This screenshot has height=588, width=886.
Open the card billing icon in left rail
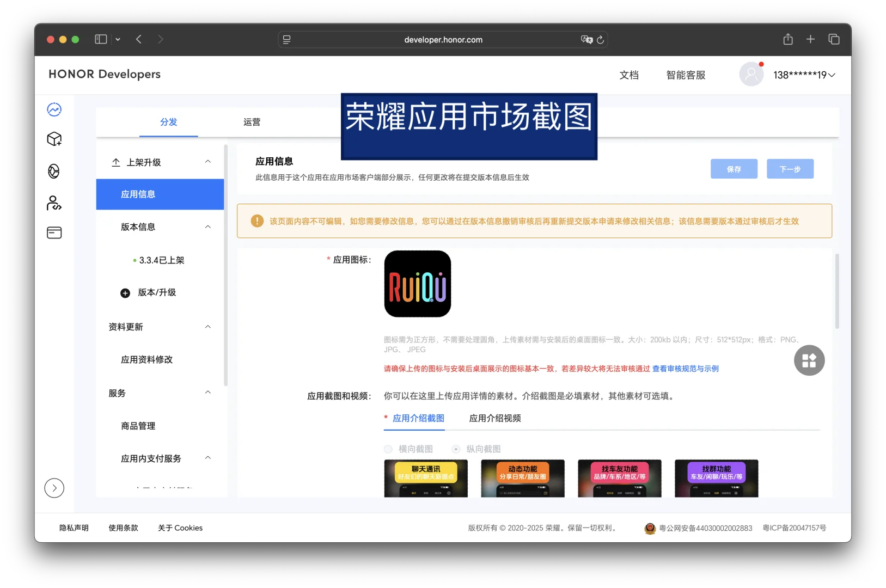point(54,233)
